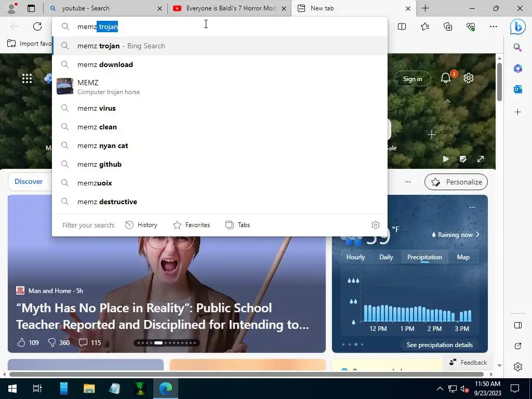Open Settings and more ellipsis menu
This screenshot has width=532, height=399.
pos(494,26)
